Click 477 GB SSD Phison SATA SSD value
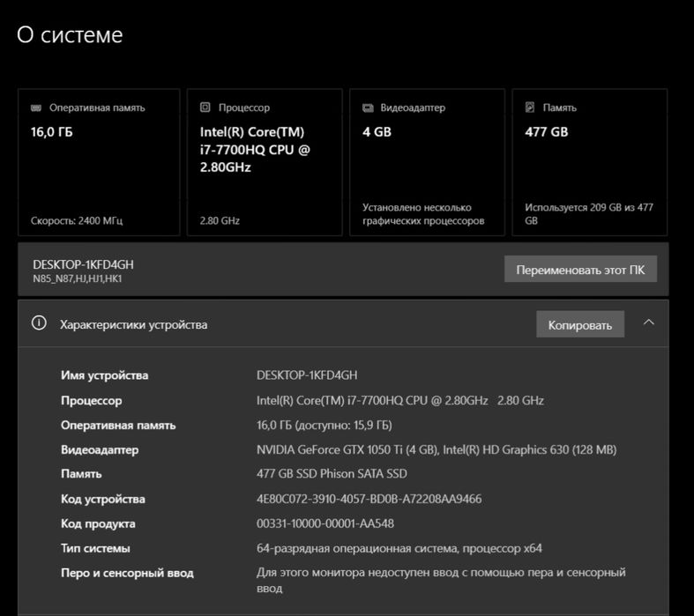This screenshot has height=616, width=694. pyautogui.click(x=332, y=474)
